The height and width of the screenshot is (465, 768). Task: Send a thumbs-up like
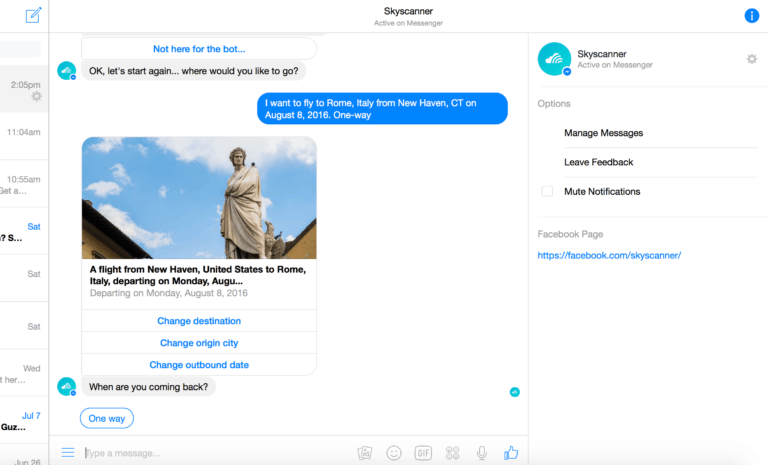511,452
